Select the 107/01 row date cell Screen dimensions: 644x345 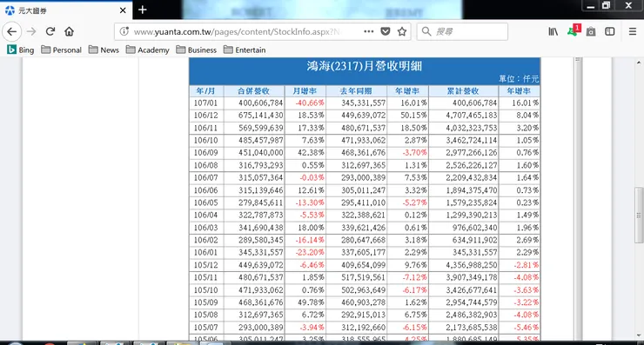click(x=205, y=103)
